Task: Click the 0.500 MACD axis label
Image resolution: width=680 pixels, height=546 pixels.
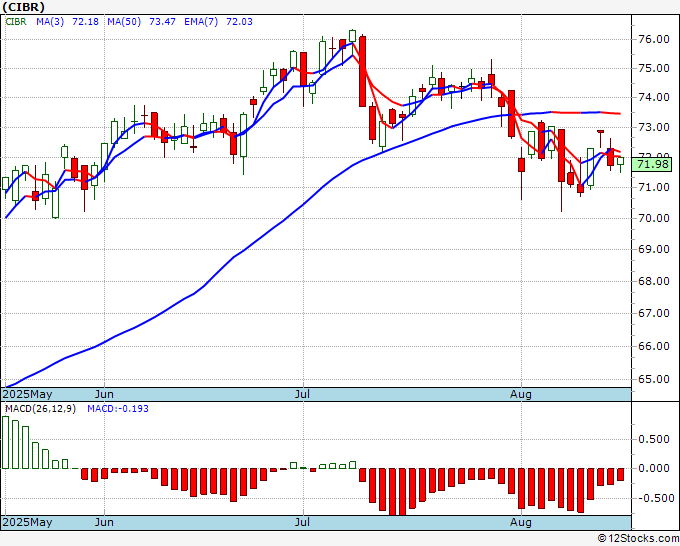Action: click(654, 440)
